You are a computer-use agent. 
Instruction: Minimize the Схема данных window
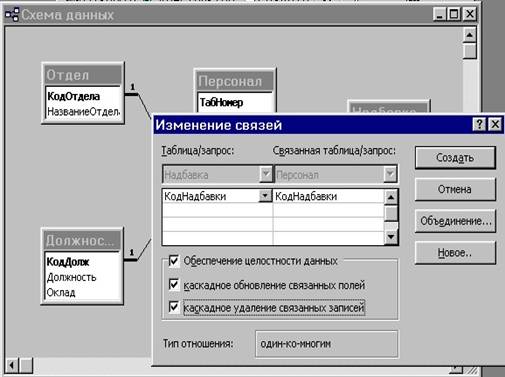coord(440,14)
